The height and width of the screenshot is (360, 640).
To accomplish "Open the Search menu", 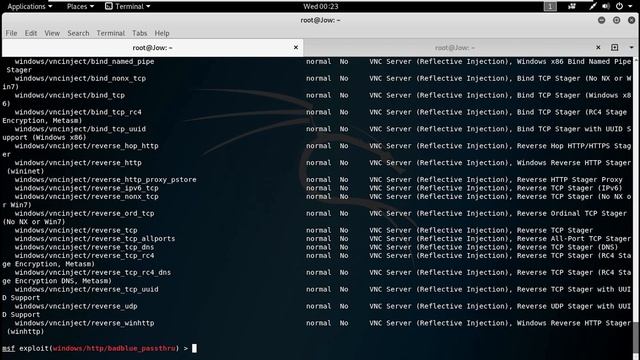I will pyautogui.click(x=78, y=33).
